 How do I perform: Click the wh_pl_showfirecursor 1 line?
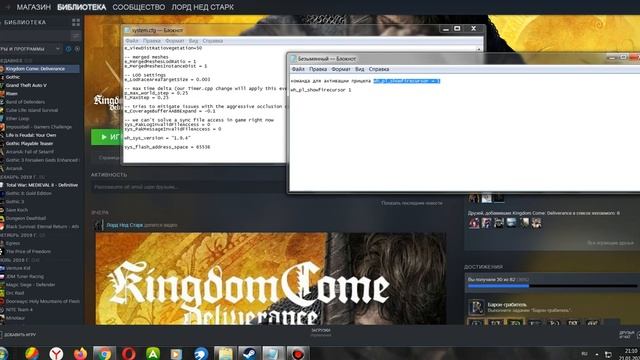[x=321, y=90]
